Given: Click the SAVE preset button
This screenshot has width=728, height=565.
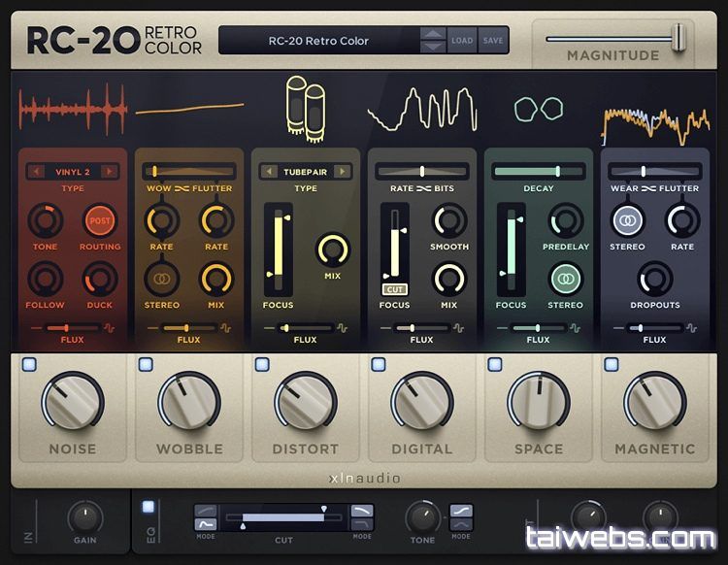Looking at the screenshot, I should point(493,41).
